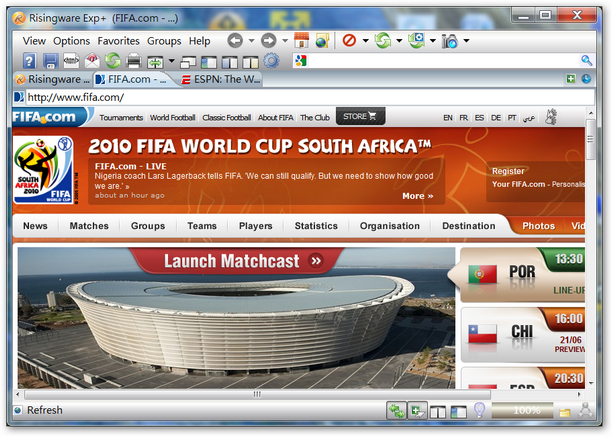Expand the Back history dropdown arrow
This screenshot has width=612, height=436.
[x=252, y=40]
